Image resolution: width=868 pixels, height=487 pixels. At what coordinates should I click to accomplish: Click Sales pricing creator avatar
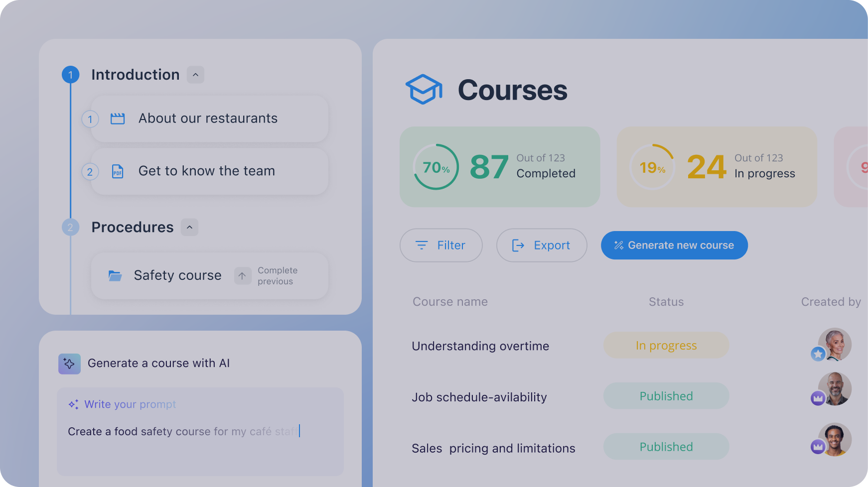835,439
